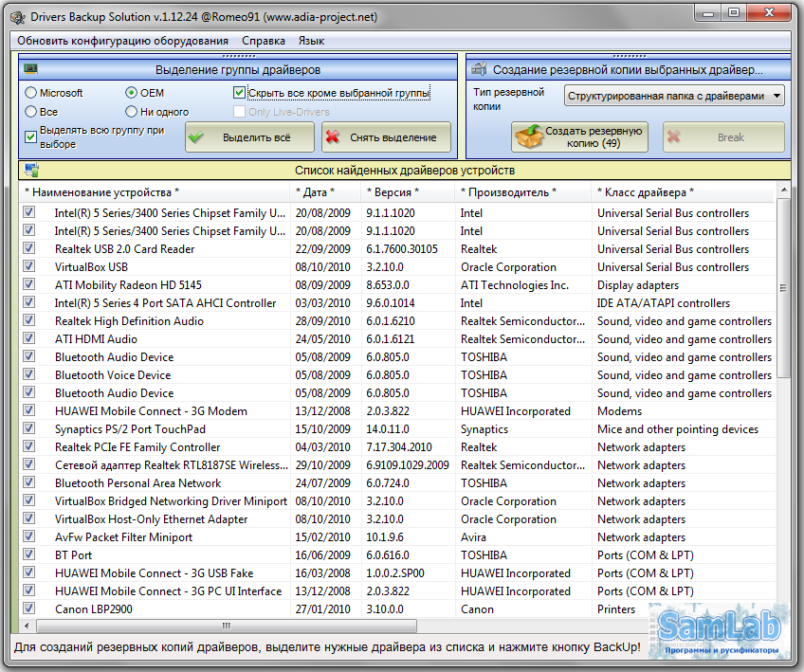Uncheck the BT Port checkbox
This screenshot has width=804, height=672.
point(29,554)
